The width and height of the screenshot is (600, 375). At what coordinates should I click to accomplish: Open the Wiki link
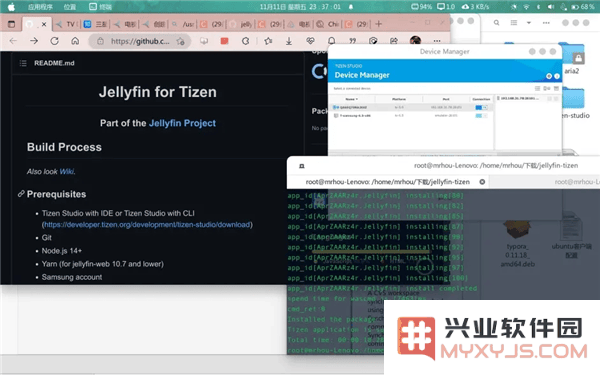coord(66,171)
